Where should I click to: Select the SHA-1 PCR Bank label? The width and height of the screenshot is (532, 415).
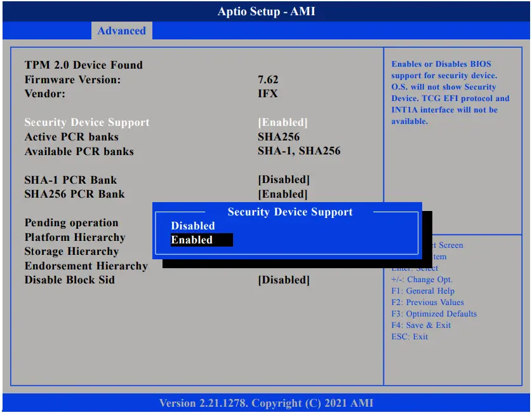point(70,180)
